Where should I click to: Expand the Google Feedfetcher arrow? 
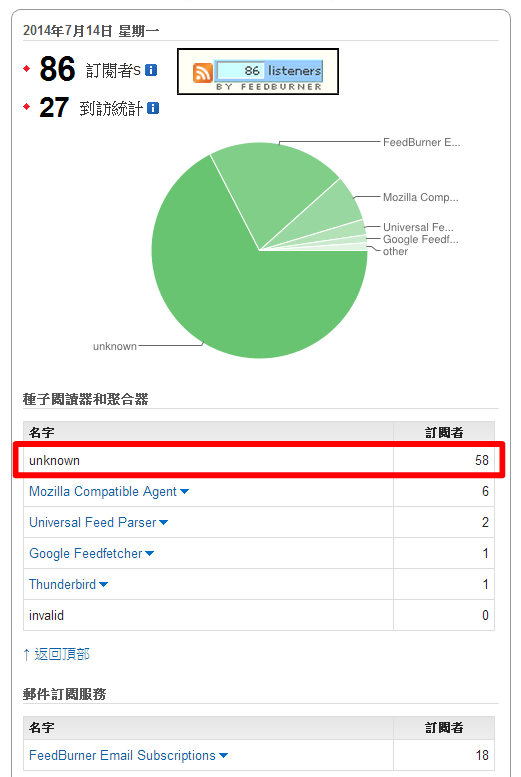coord(149,554)
